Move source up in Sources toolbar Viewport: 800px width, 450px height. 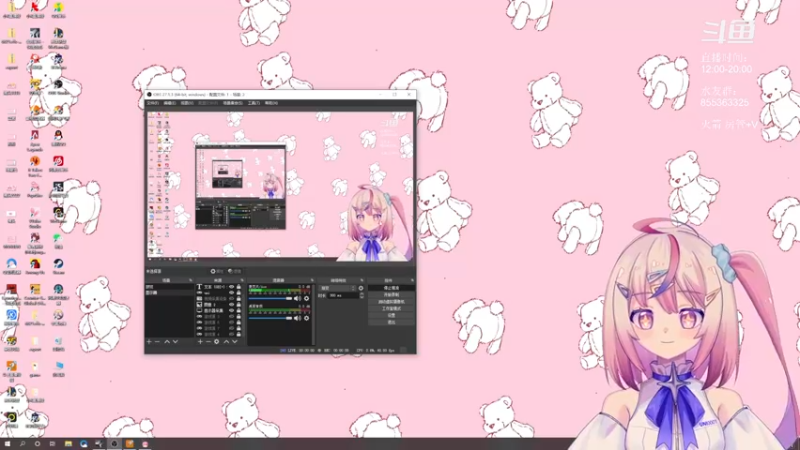226,341
